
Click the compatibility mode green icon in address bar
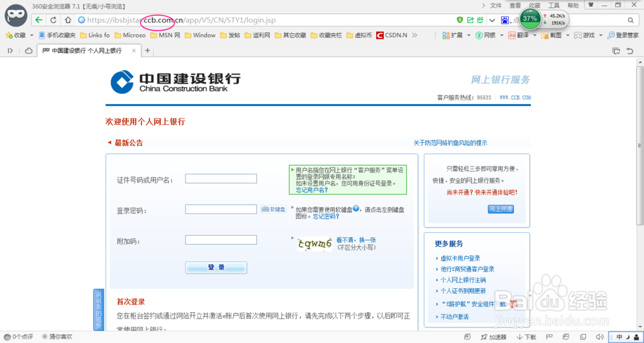(479, 20)
